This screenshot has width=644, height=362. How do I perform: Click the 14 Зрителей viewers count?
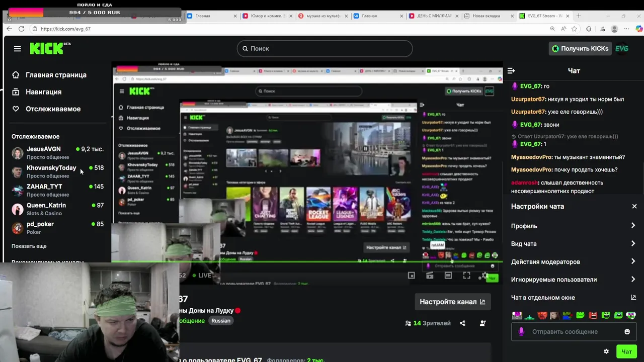428,323
